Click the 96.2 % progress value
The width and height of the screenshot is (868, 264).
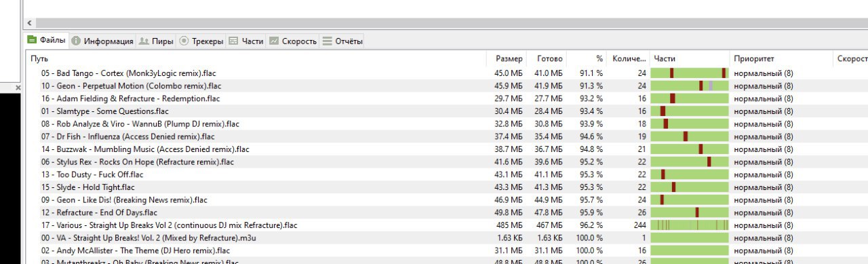591,225
